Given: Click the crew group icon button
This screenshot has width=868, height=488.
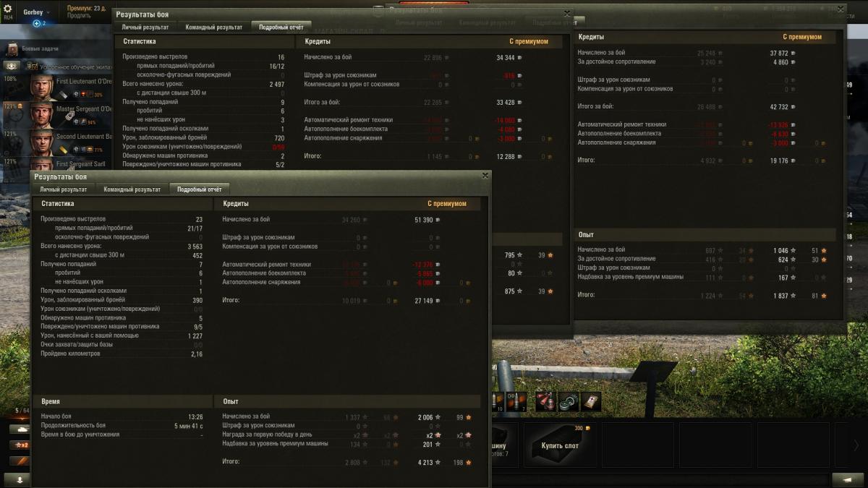Looking at the screenshot, I should tap(13, 66).
